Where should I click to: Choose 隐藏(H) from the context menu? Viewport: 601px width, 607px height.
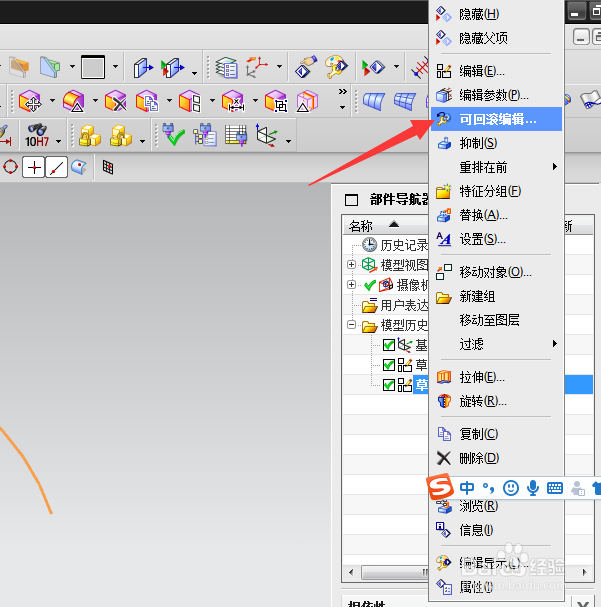click(496, 14)
